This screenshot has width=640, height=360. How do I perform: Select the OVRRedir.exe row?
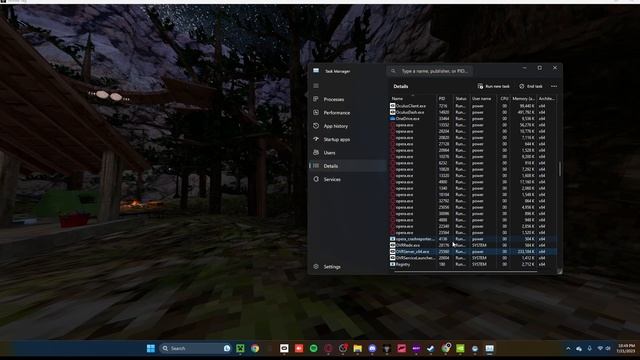pos(473,245)
